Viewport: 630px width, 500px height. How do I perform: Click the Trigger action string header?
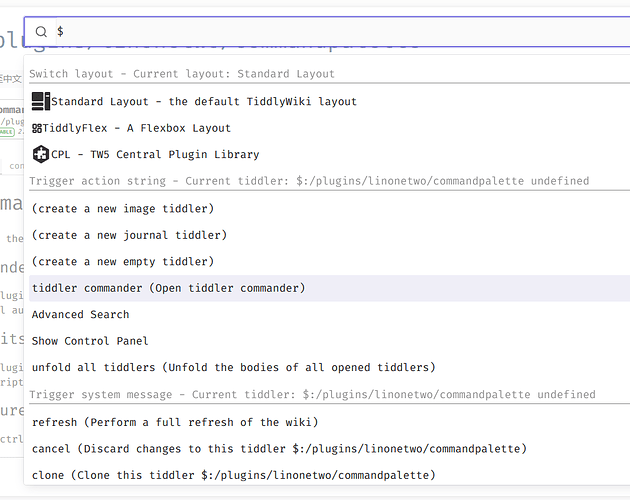[x=309, y=181]
